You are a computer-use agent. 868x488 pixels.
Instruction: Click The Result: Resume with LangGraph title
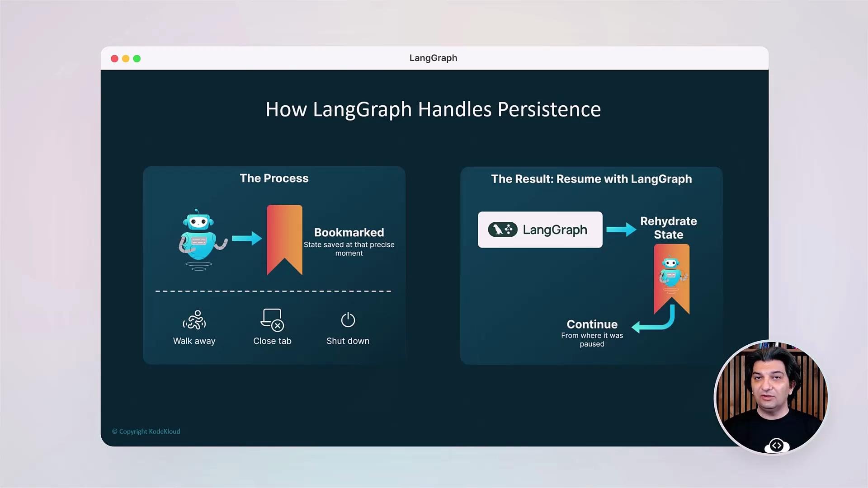click(591, 179)
